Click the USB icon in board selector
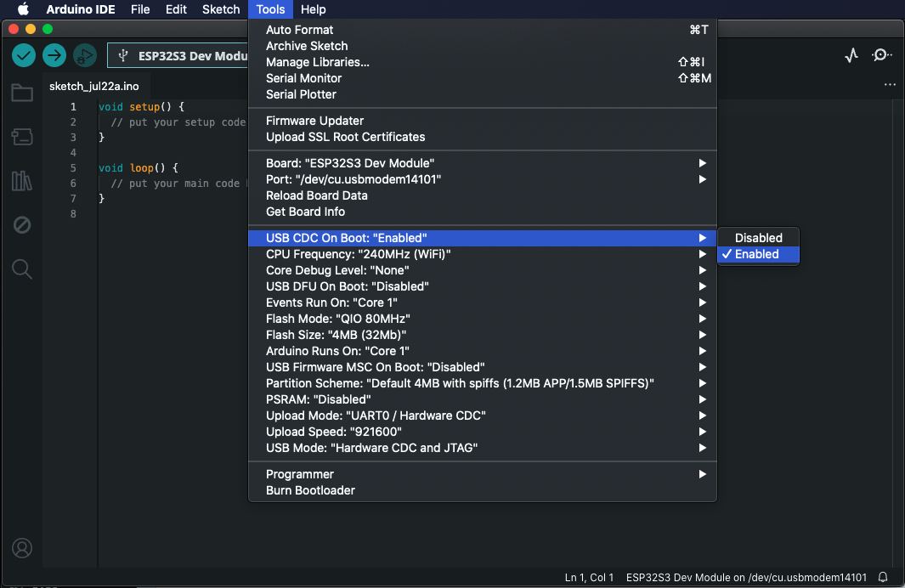The height and width of the screenshot is (588, 905). pos(122,55)
